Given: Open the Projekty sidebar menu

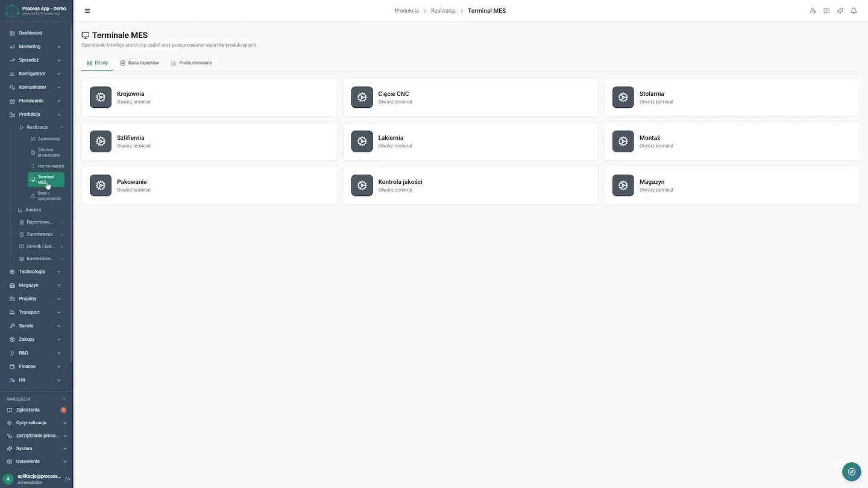Looking at the screenshot, I should pyautogui.click(x=36, y=299).
